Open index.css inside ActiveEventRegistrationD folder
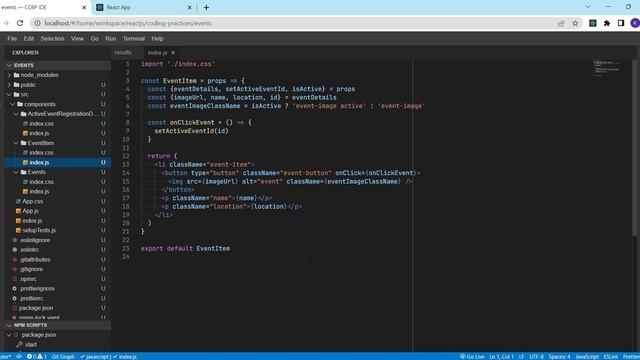 click(41, 124)
